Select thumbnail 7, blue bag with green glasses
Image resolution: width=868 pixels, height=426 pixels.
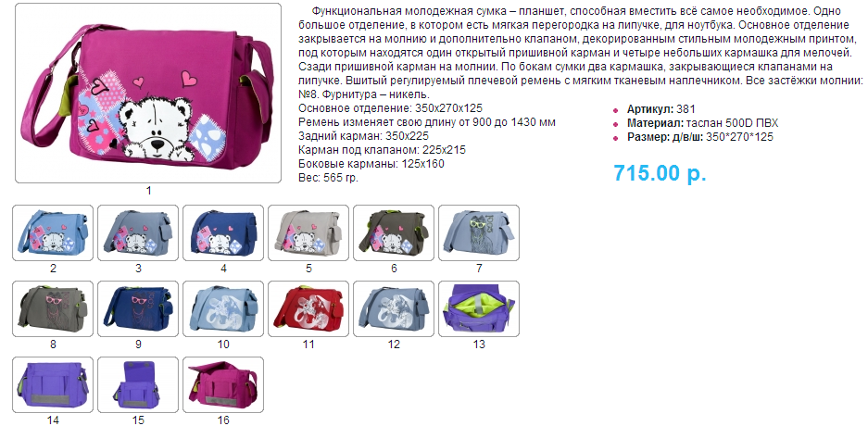[x=480, y=233]
